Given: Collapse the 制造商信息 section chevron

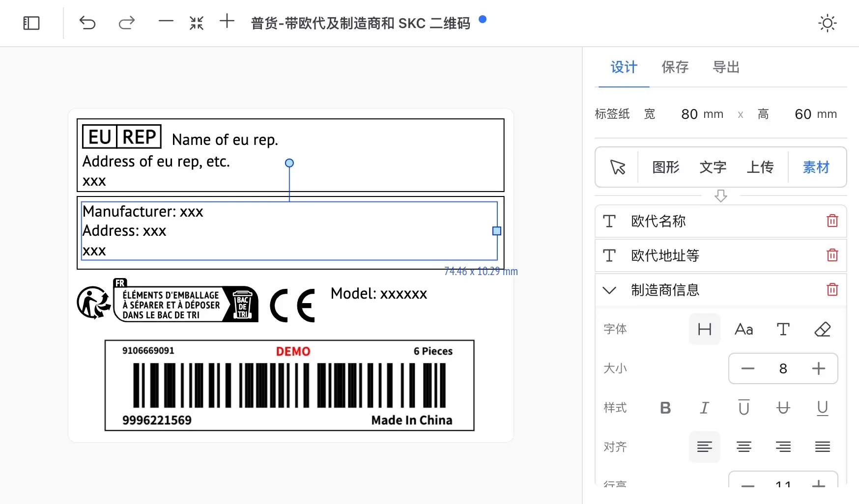Looking at the screenshot, I should pyautogui.click(x=609, y=290).
